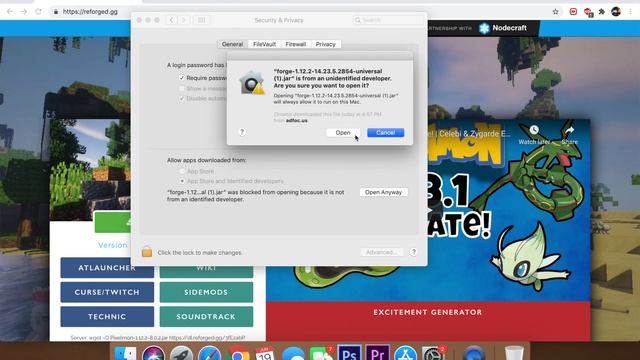Open the CURSE/TWITCH download button
640x360 pixels.
coord(107,292)
